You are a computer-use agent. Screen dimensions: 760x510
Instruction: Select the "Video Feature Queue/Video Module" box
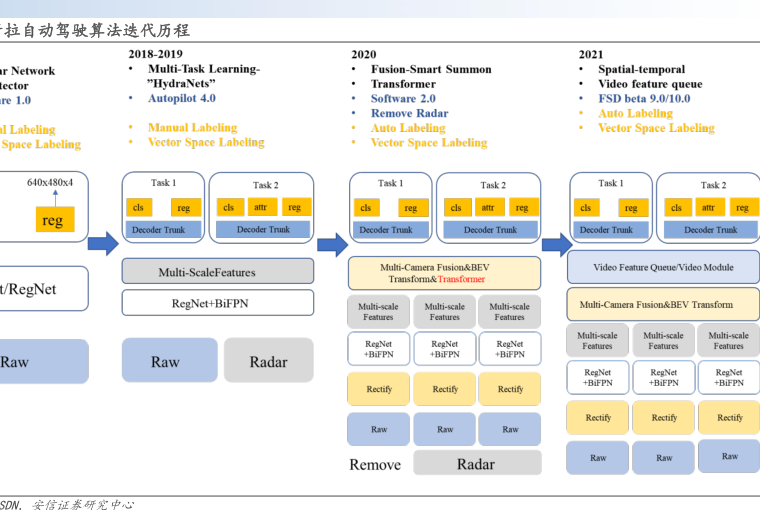pos(663,267)
